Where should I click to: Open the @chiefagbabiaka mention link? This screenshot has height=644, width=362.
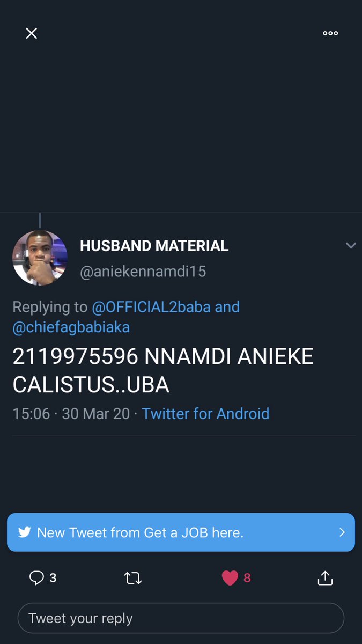click(x=71, y=327)
